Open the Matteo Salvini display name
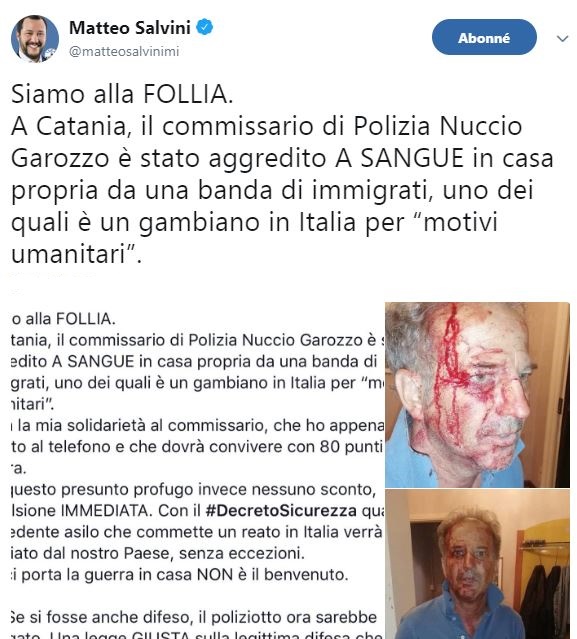Viewport: 577px width, 639px height. tap(130, 28)
